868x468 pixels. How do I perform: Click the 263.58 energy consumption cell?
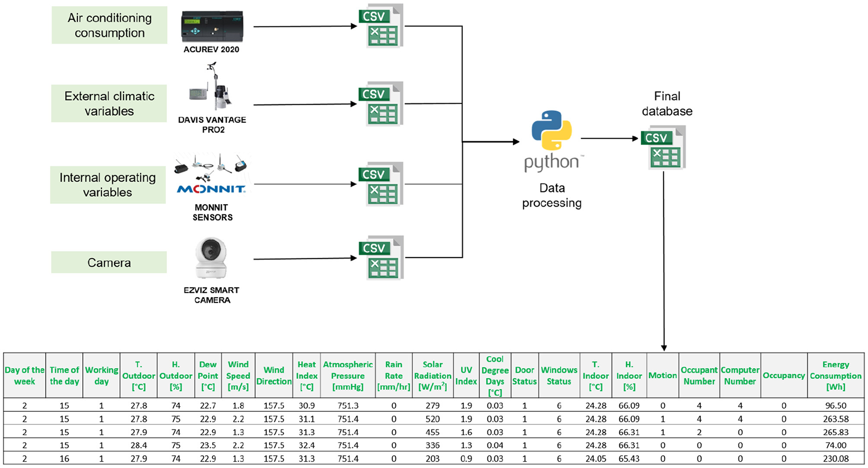(x=835, y=419)
